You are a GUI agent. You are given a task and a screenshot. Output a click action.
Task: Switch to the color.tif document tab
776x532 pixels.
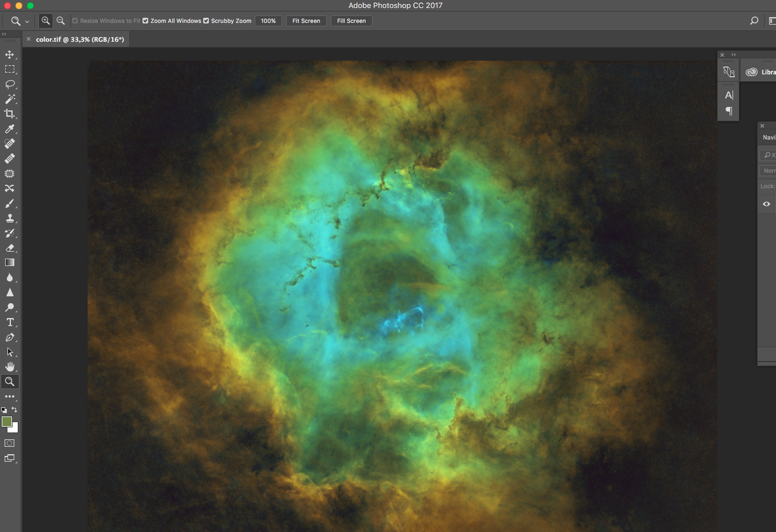tap(80, 39)
